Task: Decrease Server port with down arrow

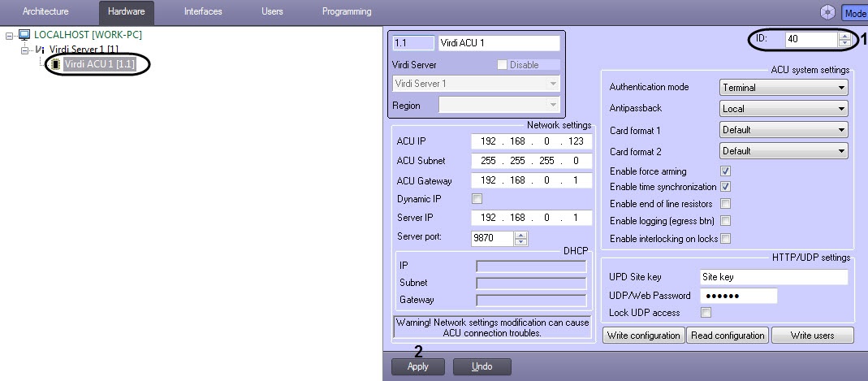Action: pos(520,242)
